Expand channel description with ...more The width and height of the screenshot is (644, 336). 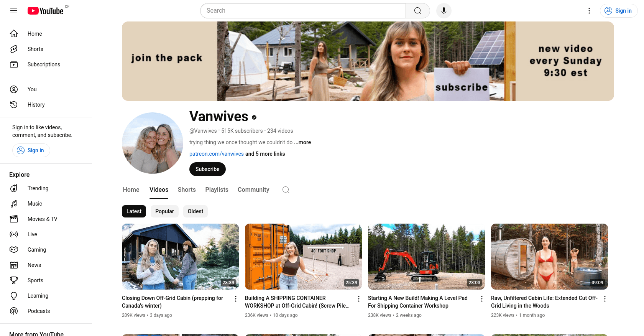point(302,142)
